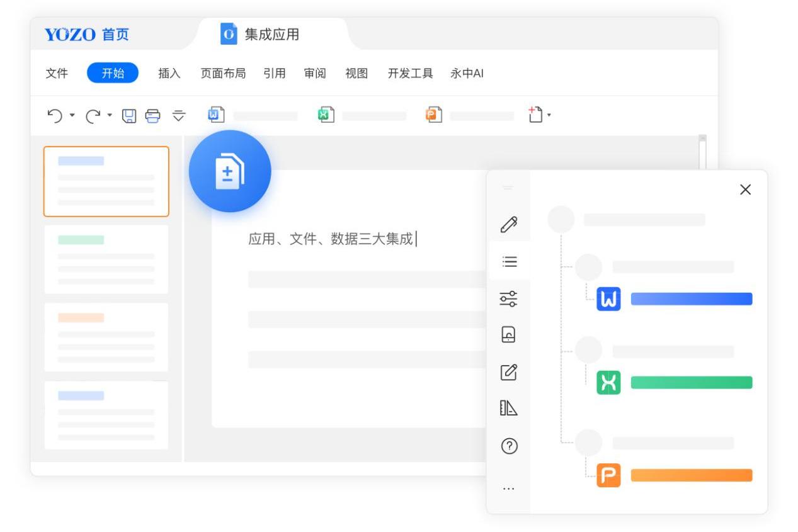Click the ruler and triangle icon in sidebar
The height and width of the screenshot is (532, 798).
[x=509, y=409]
